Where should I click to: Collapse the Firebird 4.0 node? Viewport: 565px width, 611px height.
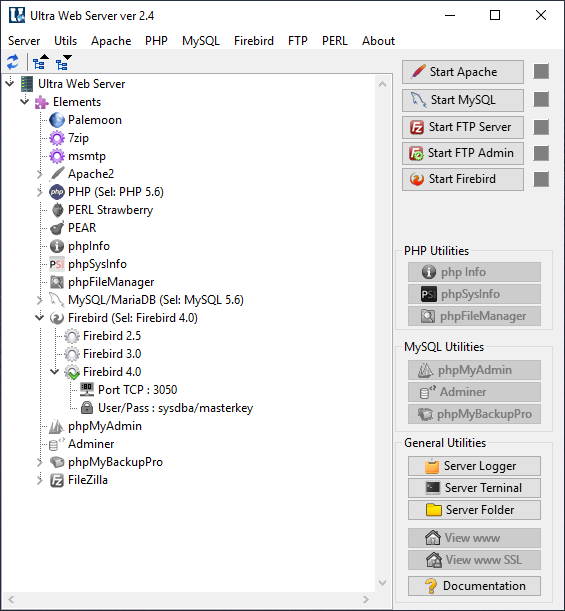coord(55,371)
